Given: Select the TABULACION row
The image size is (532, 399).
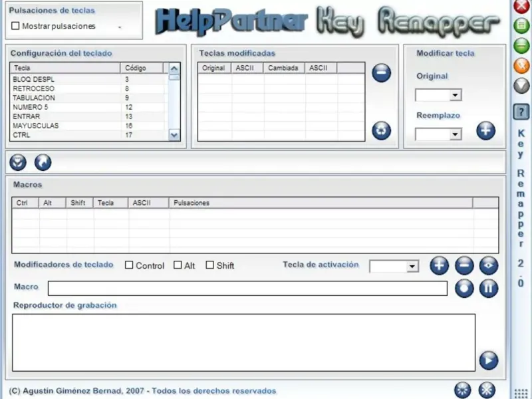Looking at the screenshot, I should [x=89, y=98].
